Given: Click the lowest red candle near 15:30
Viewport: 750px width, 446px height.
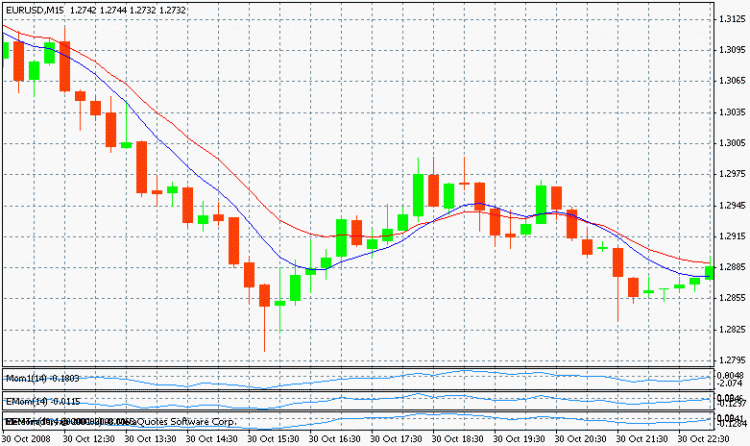Looking at the screenshot, I should click(264, 296).
